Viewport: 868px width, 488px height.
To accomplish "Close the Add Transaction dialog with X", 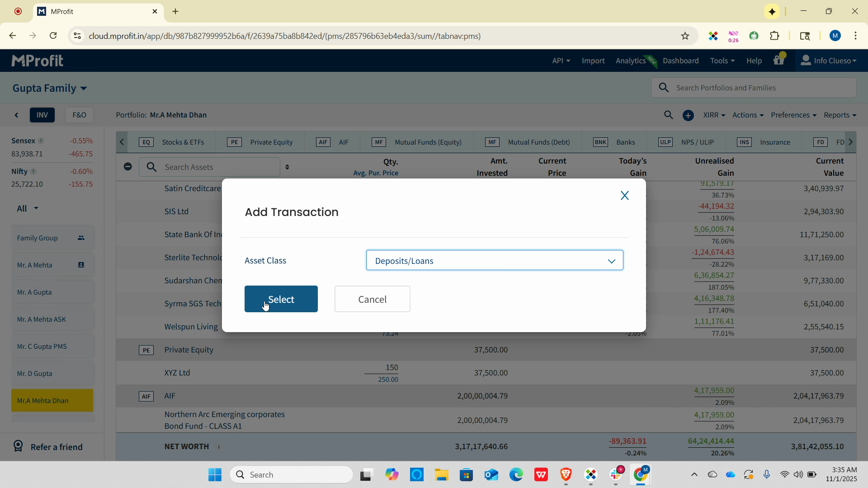I will (x=624, y=196).
